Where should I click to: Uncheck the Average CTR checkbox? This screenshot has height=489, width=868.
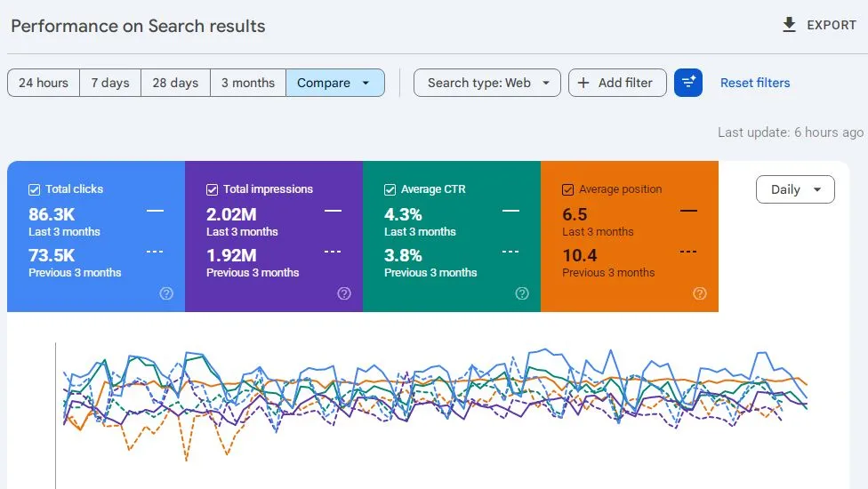(390, 189)
